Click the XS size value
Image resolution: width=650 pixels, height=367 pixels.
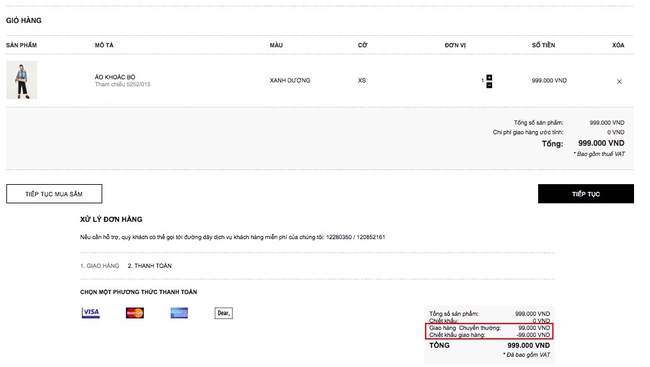coord(362,80)
